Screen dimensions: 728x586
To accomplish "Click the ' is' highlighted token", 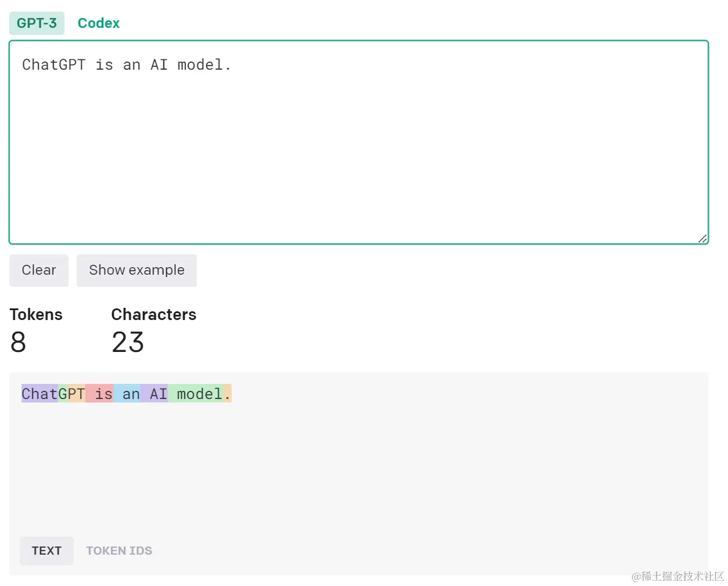I will (99, 394).
